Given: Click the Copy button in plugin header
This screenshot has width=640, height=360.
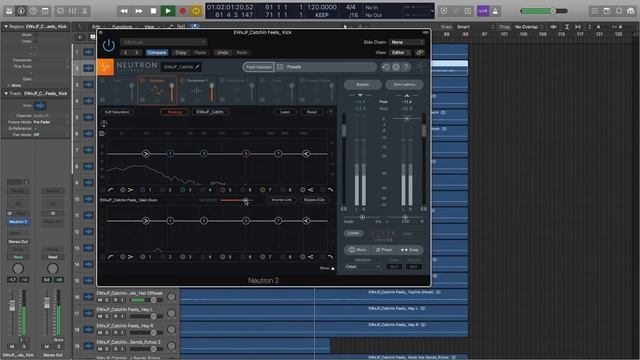Looking at the screenshot, I should (181, 53).
